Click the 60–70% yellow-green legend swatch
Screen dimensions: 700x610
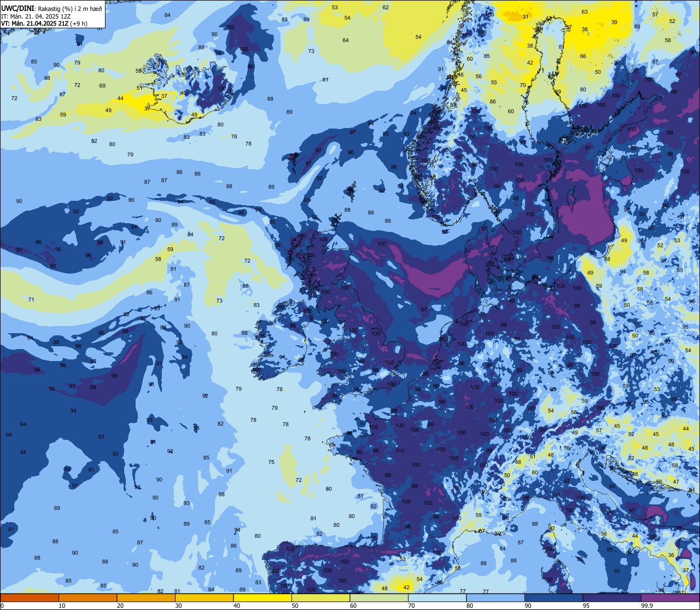coord(379,597)
